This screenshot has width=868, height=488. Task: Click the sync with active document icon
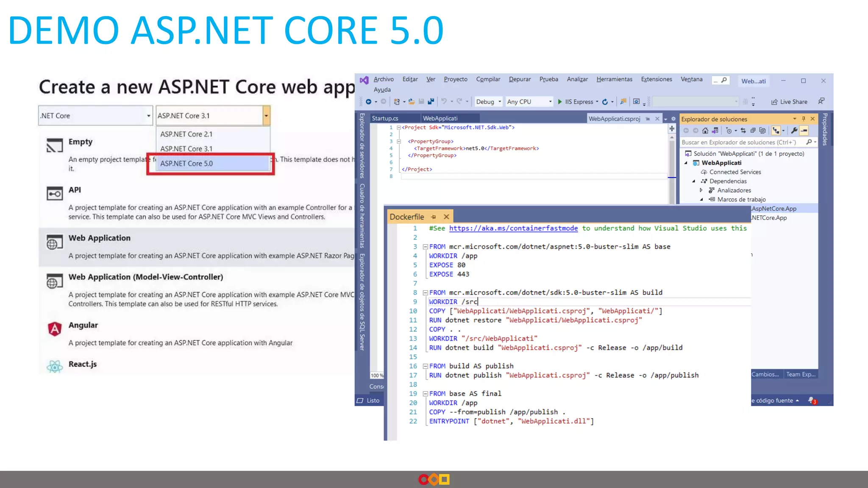(x=743, y=130)
